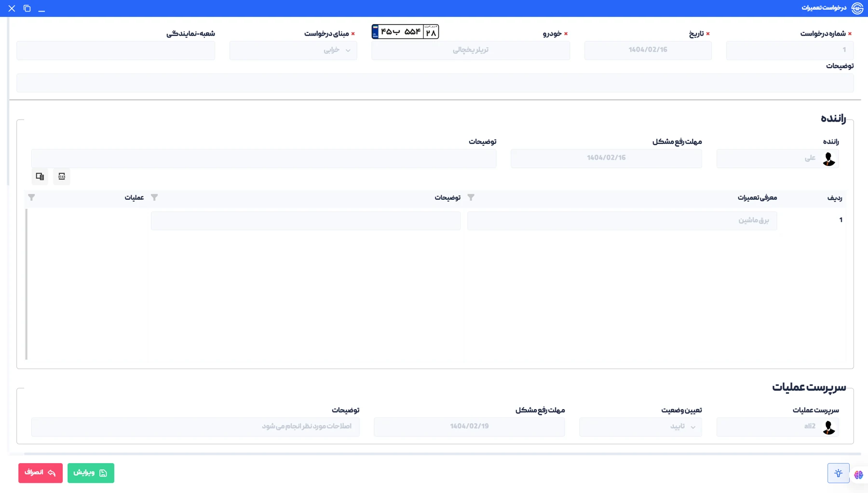This screenshot has width=868, height=493.
Task: Click the supervisor deadline field 1404/02/19
Action: (469, 427)
